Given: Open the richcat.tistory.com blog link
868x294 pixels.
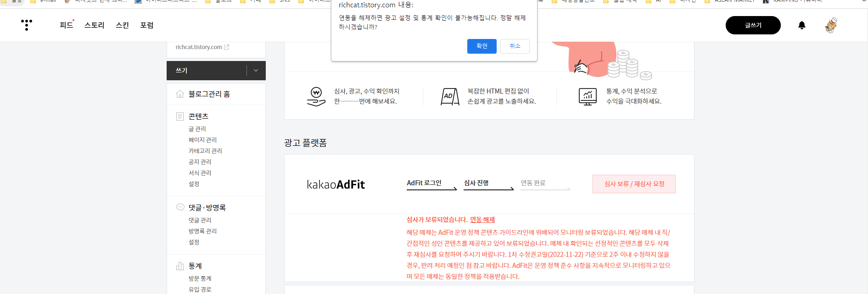Looking at the screenshot, I should [x=199, y=47].
